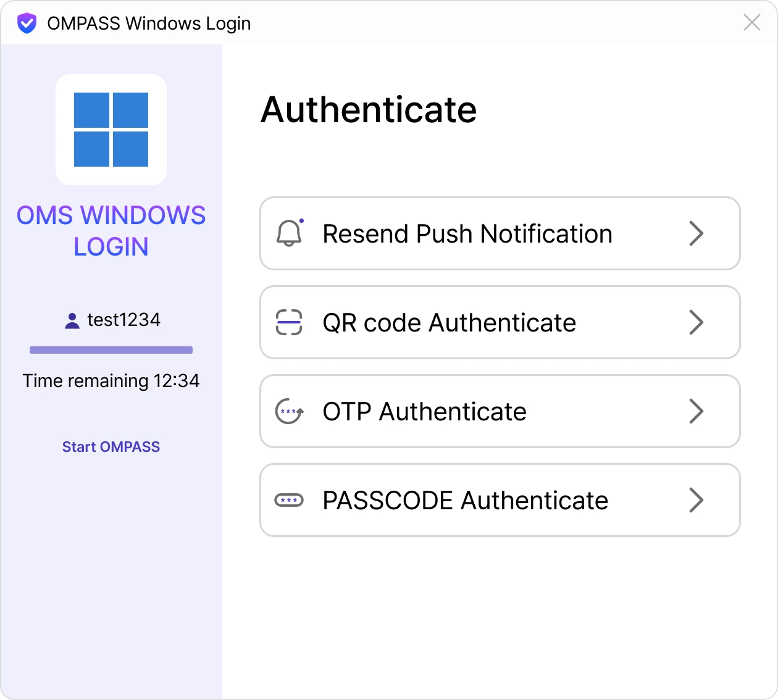The height and width of the screenshot is (700, 778).
Task: Click the bell icon for push notification
Action: 289,233
